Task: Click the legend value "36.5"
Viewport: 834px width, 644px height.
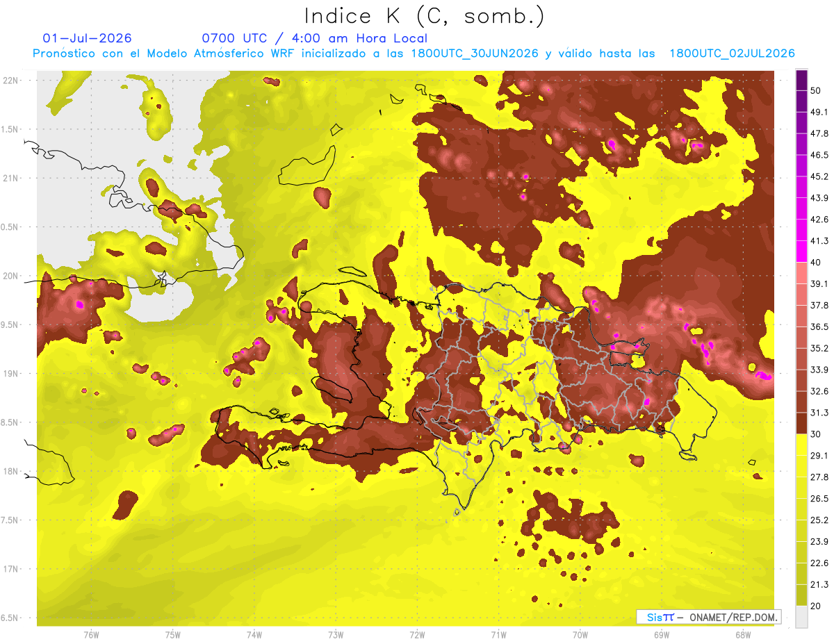Action: tap(819, 327)
